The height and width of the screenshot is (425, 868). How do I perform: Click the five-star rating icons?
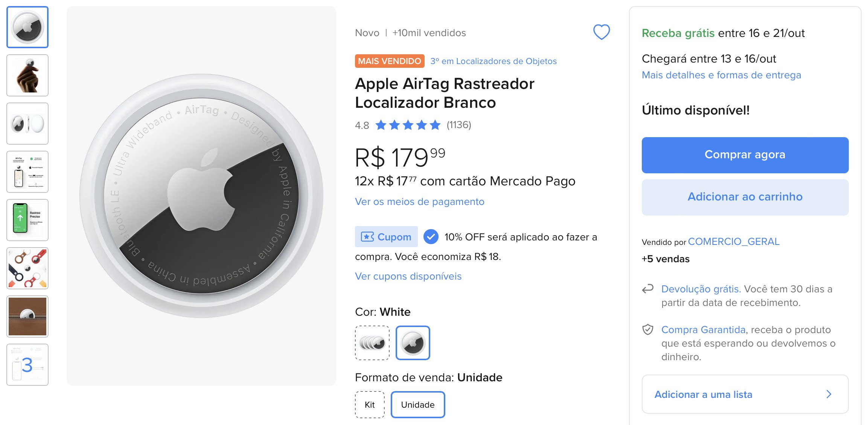point(408,125)
